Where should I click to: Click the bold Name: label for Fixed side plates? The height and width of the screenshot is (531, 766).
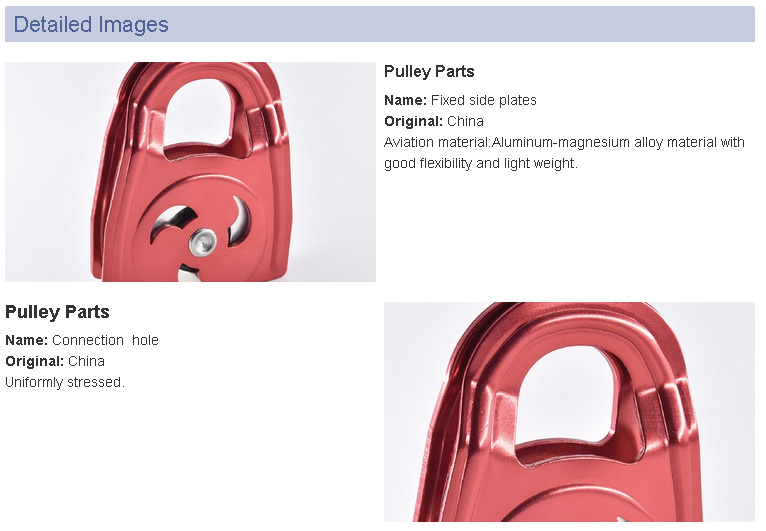405,100
